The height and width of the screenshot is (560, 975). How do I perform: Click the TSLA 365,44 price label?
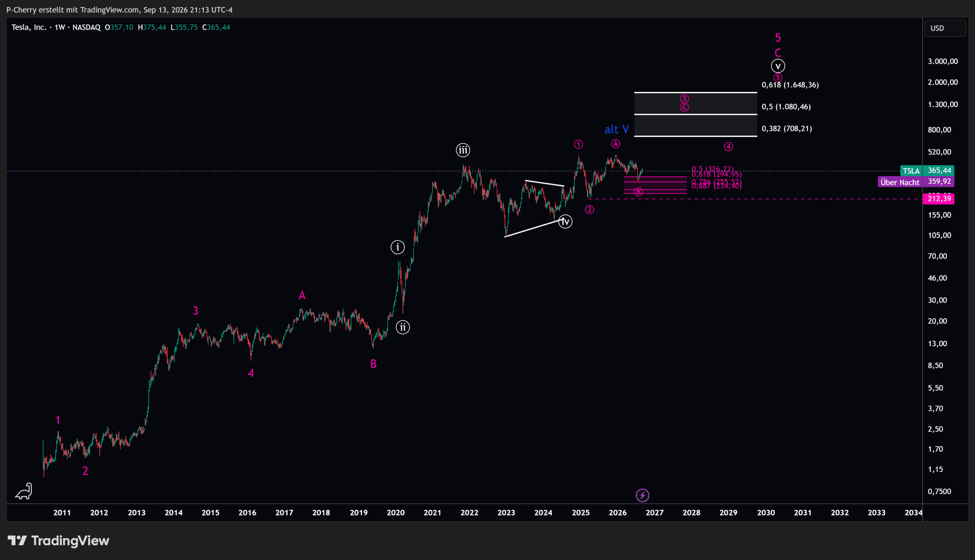(927, 170)
